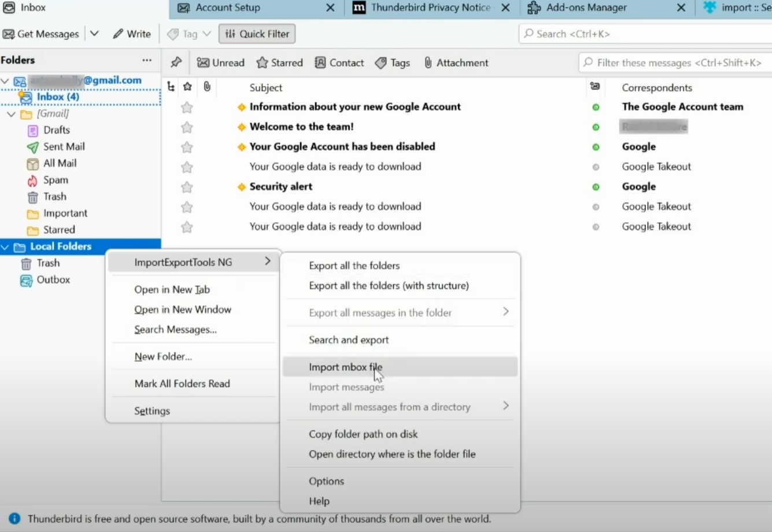Screen dimensions: 772x532
Task: Click the Filter these messages field
Action: (x=675, y=63)
